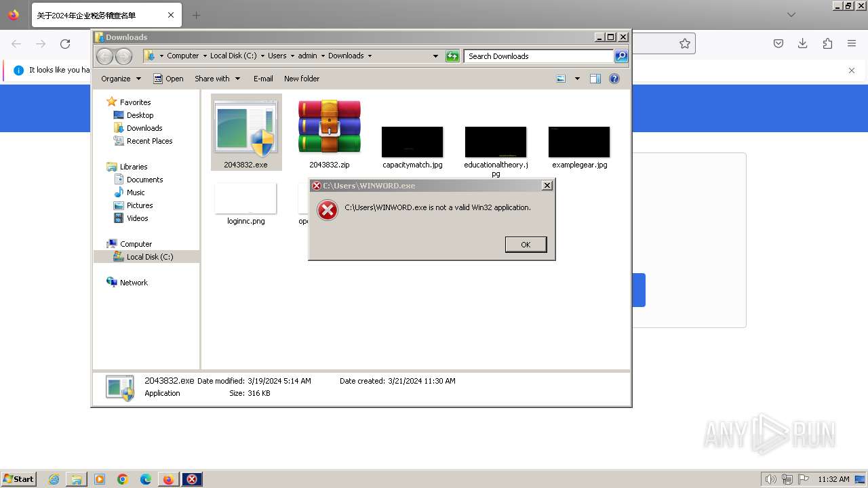Open the Firefox downloads panel
This screenshot has width=868, height=488.
(803, 43)
